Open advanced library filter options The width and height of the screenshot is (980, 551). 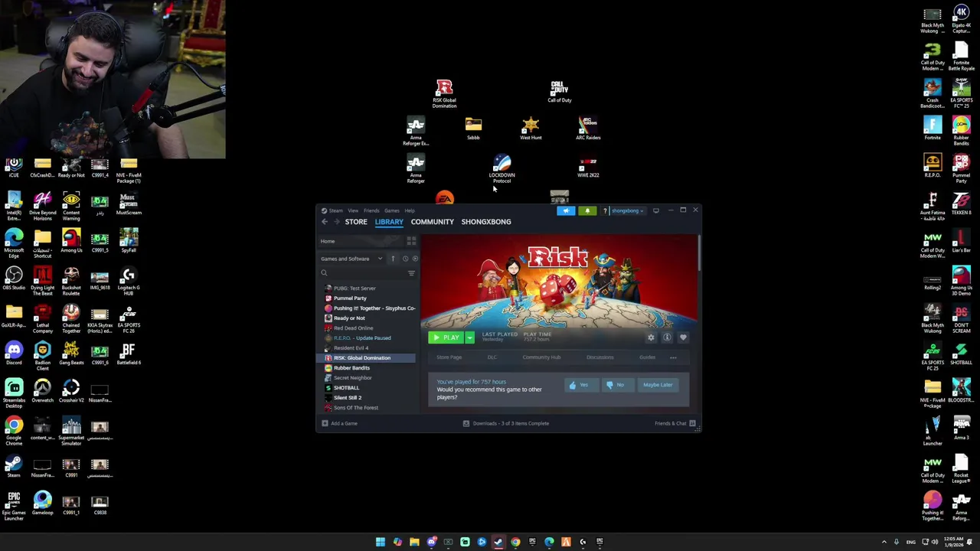point(411,273)
